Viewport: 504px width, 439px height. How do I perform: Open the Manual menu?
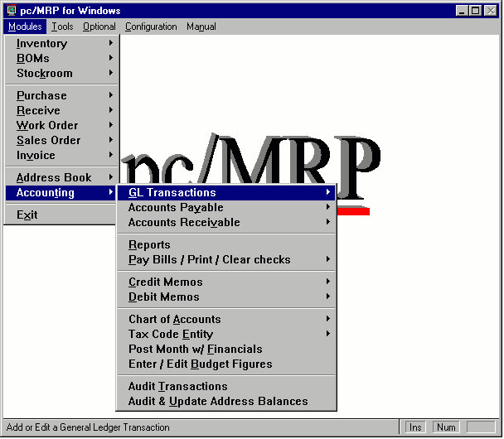[201, 27]
